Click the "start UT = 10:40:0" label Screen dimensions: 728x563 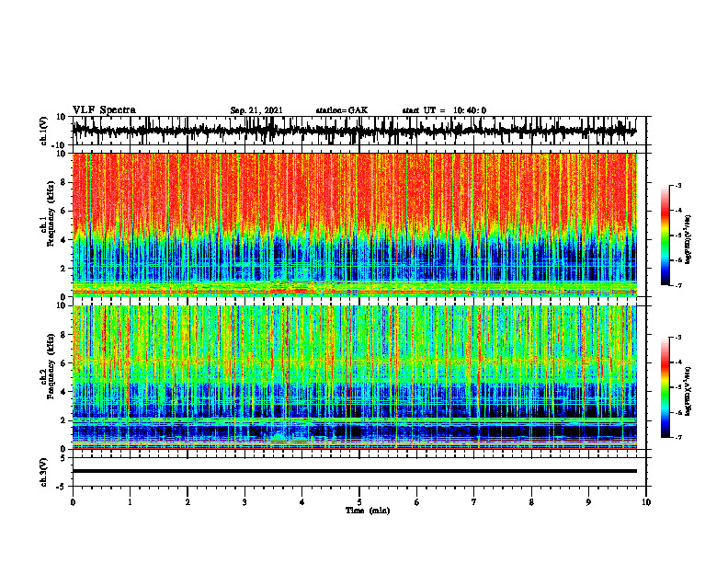coord(444,110)
